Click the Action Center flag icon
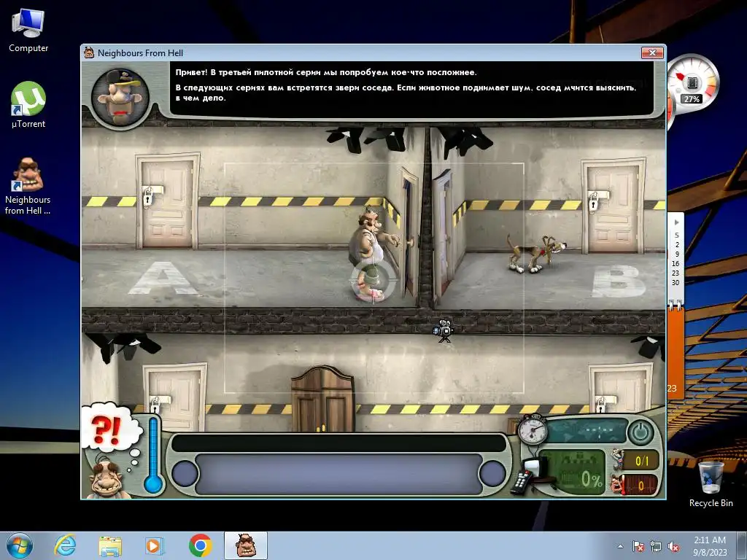The width and height of the screenshot is (747, 560). (x=638, y=547)
